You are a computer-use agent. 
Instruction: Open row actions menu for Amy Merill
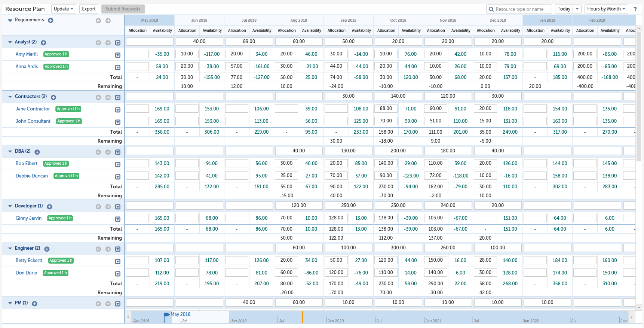click(x=118, y=55)
